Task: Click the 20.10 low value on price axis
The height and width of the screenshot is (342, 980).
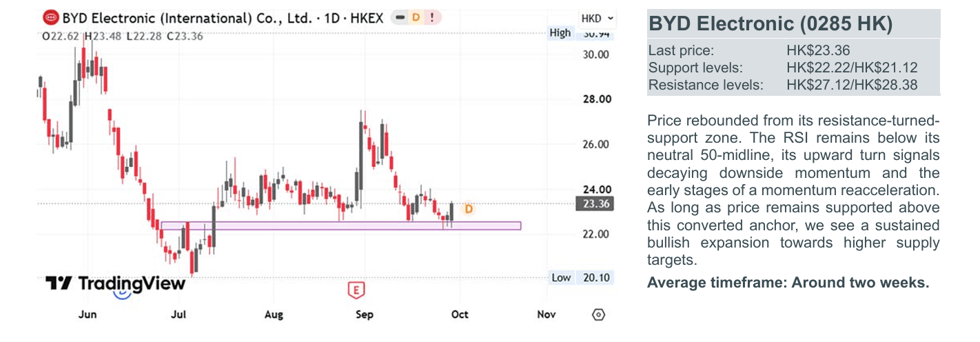Action: click(x=596, y=277)
